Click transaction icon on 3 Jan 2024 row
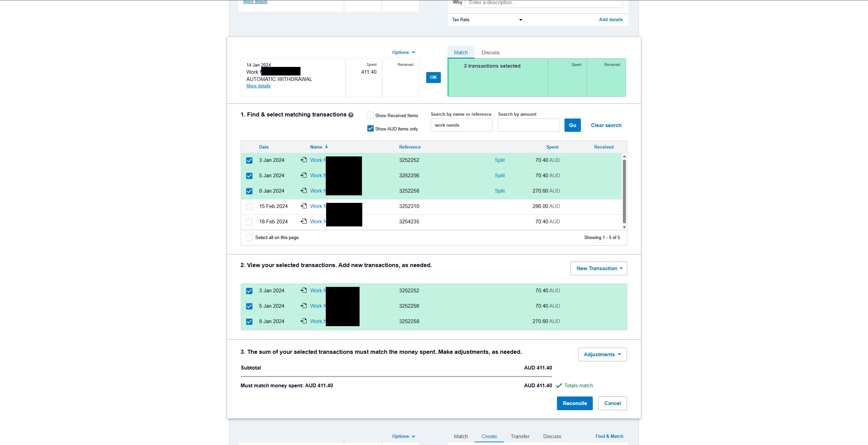 click(x=304, y=160)
